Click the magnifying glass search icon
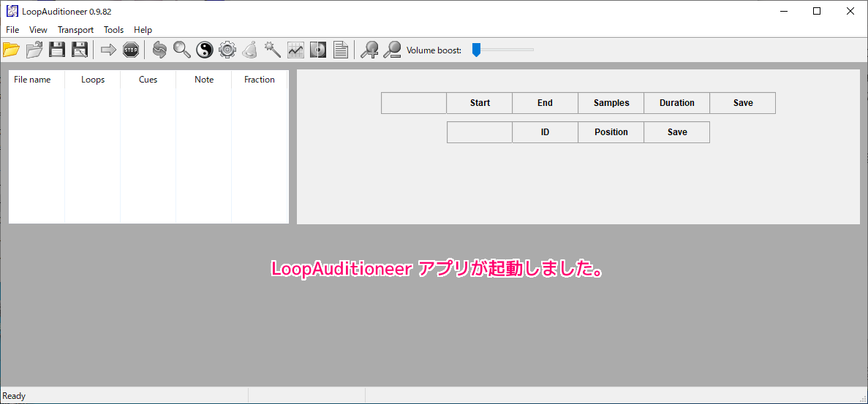The image size is (868, 404). pos(182,50)
